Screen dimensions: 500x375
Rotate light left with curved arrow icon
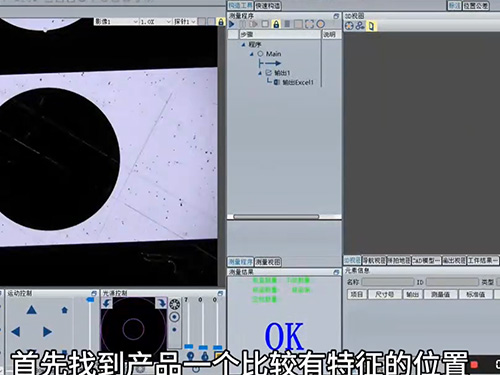(x=107, y=303)
